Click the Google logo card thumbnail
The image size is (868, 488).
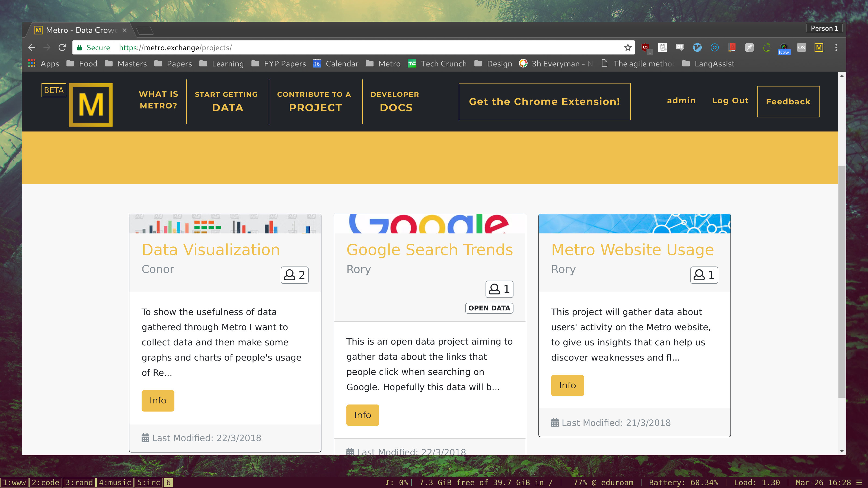(430, 224)
